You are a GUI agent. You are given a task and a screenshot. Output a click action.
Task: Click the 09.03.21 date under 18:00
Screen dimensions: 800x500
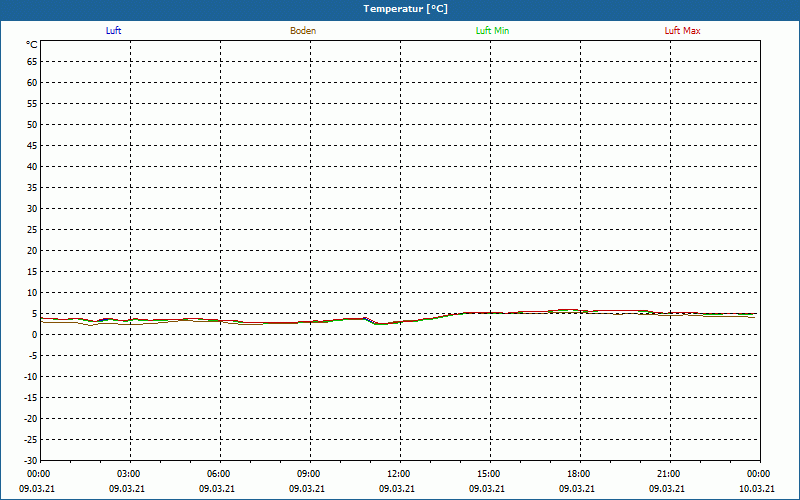click(577, 489)
